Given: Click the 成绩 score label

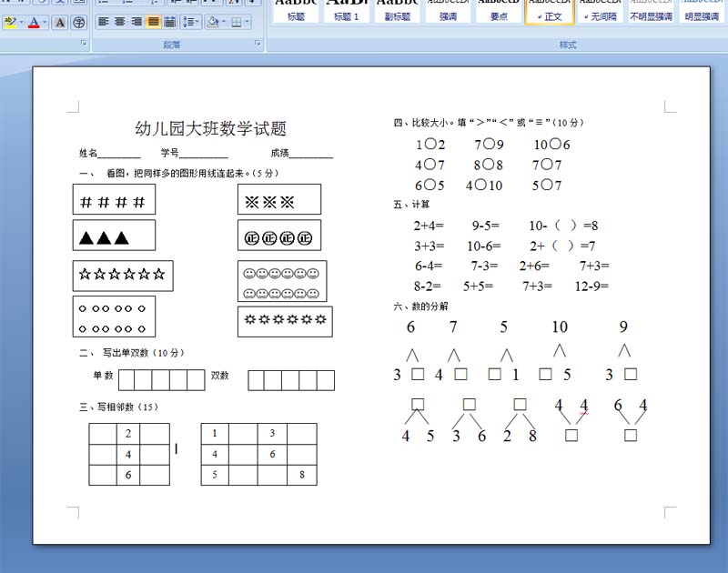Looking at the screenshot, I should click(279, 153).
